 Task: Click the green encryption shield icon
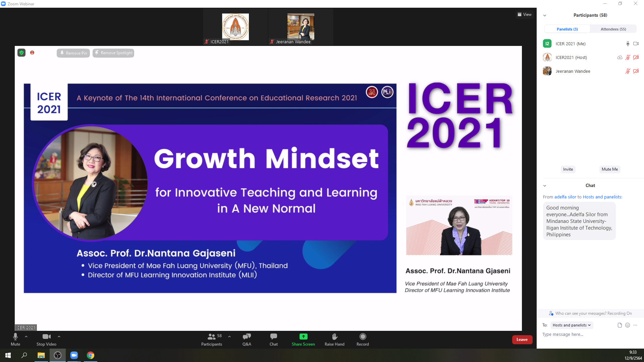(21, 53)
